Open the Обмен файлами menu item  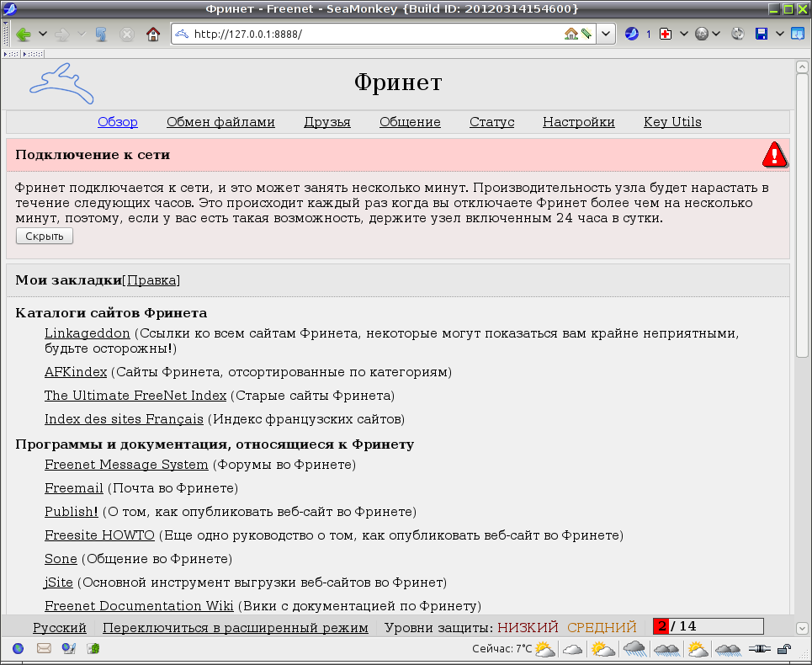pos(220,122)
